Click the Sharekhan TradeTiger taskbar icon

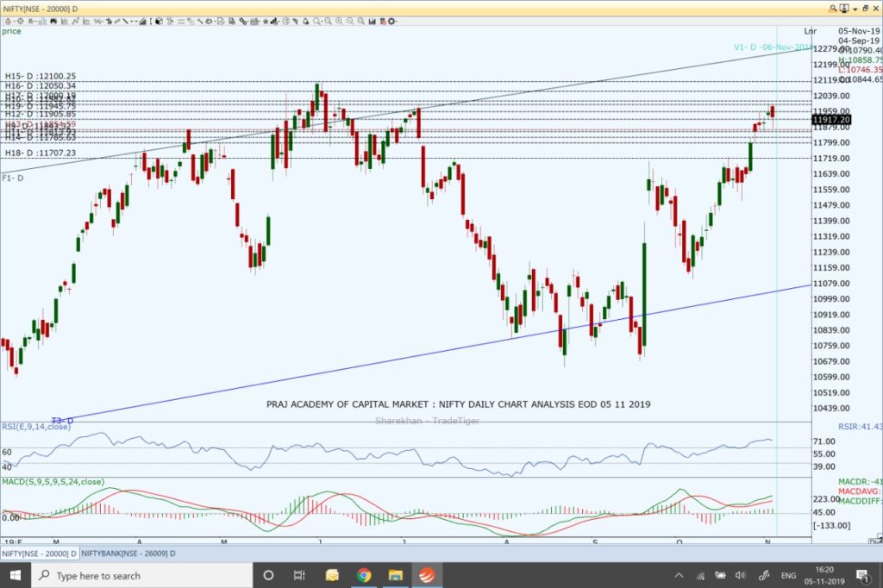tap(427, 575)
